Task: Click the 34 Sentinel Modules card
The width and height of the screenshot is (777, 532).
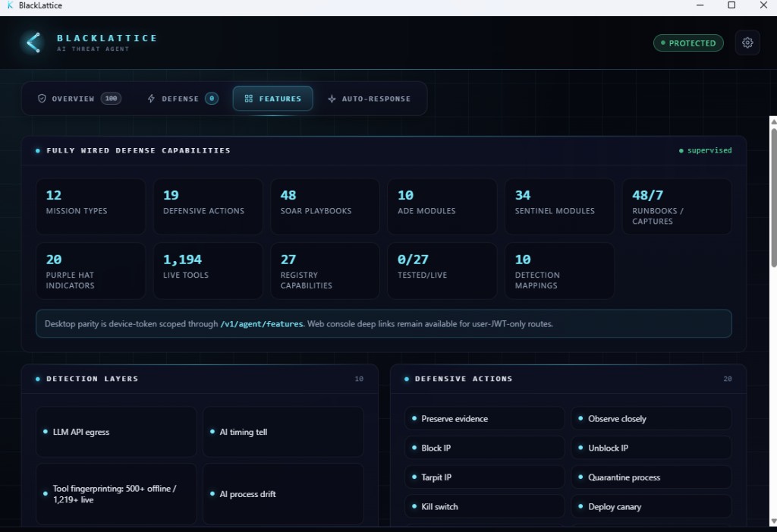Action: (559, 206)
